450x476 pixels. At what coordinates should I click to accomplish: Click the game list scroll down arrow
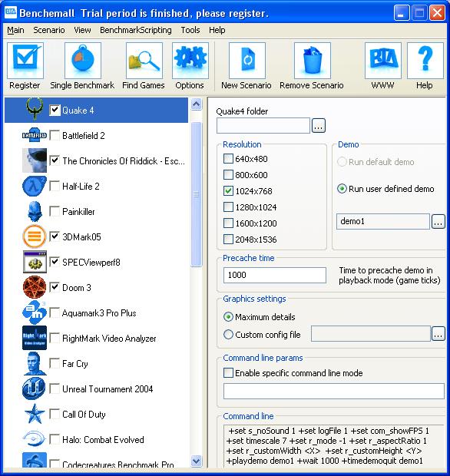click(x=196, y=461)
